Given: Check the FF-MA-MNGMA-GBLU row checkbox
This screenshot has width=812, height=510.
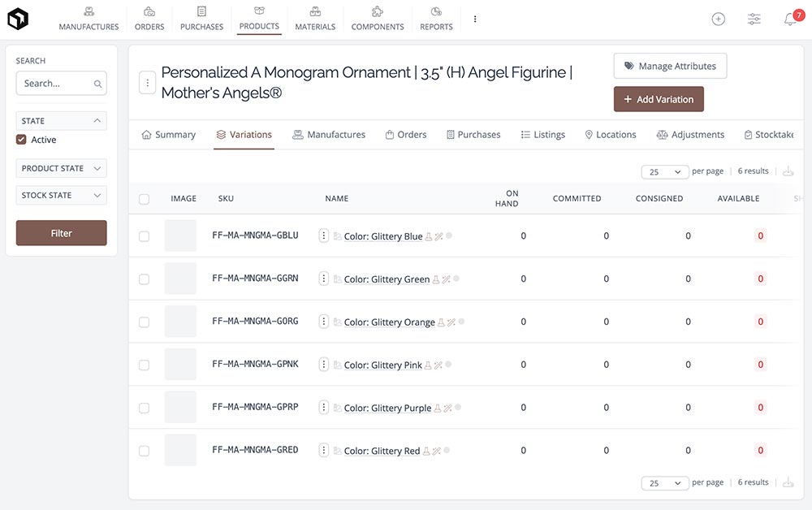Looking at the screenshot, I should click(x=144, y=236).
